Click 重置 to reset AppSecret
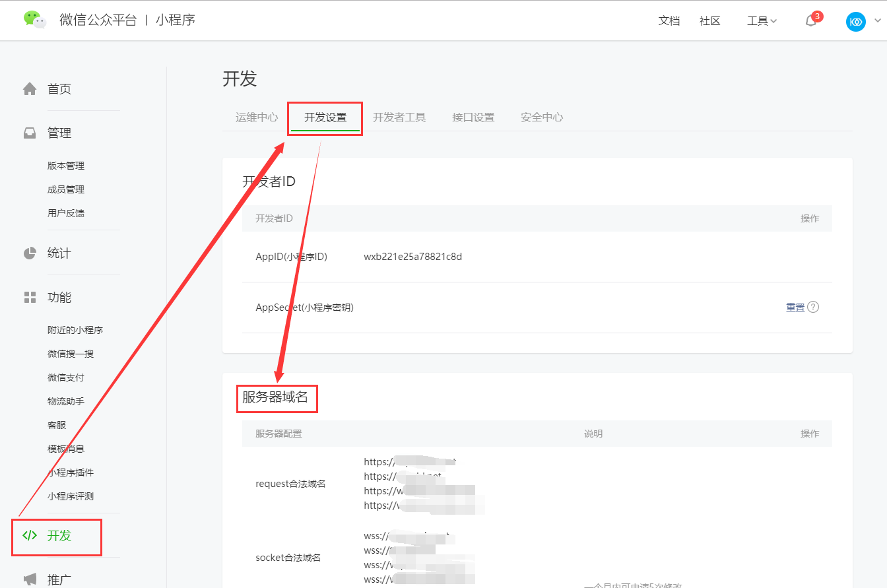This screenshot has width=887, height=588. 795,307
